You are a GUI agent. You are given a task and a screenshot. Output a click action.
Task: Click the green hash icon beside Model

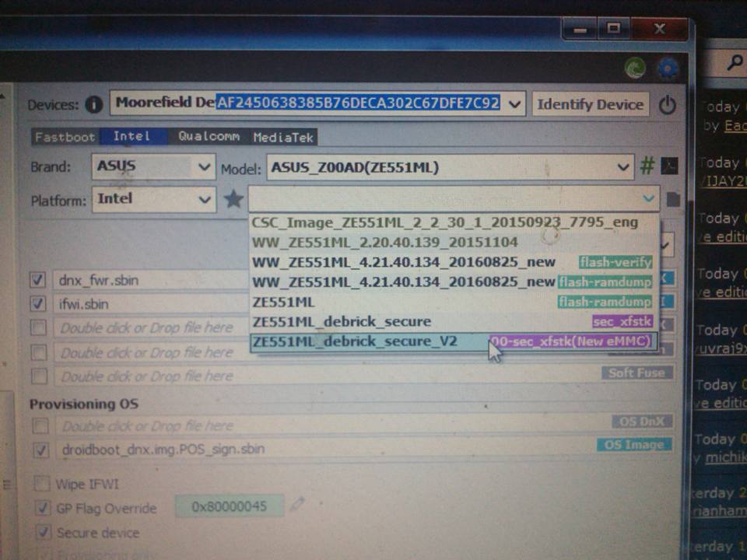(647, 166)
